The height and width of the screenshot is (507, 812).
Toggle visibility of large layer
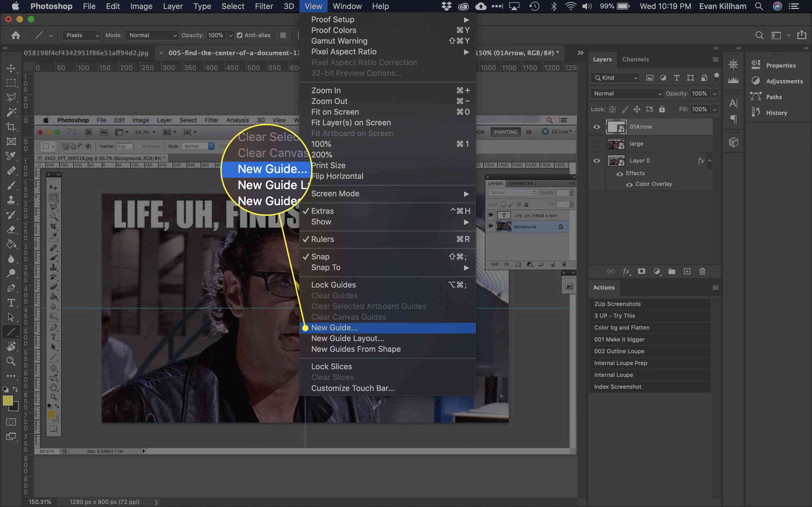coord(597,143)
